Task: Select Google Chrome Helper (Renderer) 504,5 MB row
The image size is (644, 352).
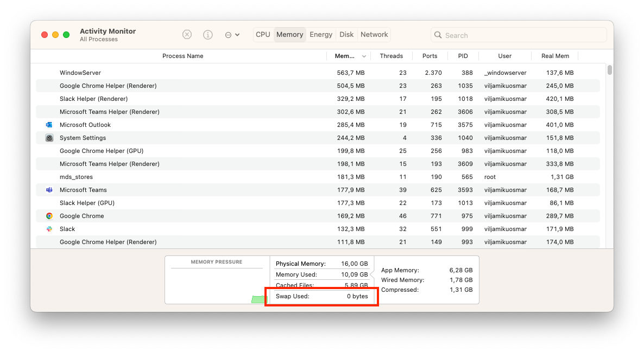Action: click(318, 86)
